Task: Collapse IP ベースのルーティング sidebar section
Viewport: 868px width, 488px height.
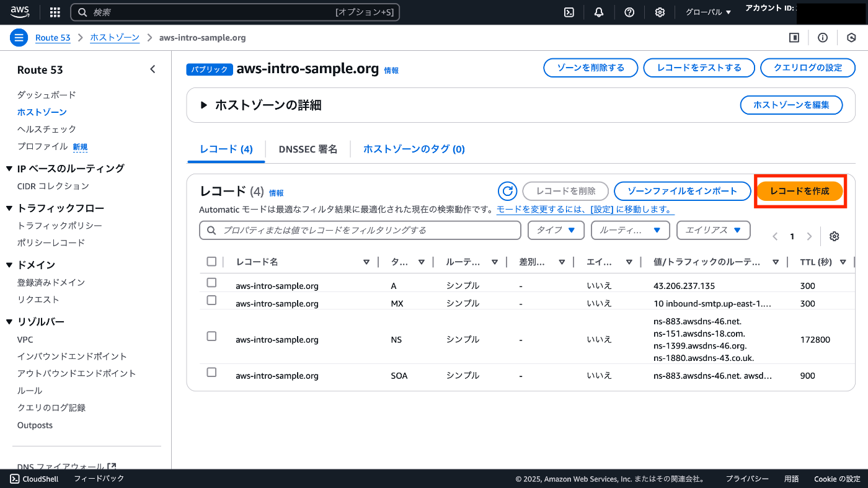Action: point(9,169)
